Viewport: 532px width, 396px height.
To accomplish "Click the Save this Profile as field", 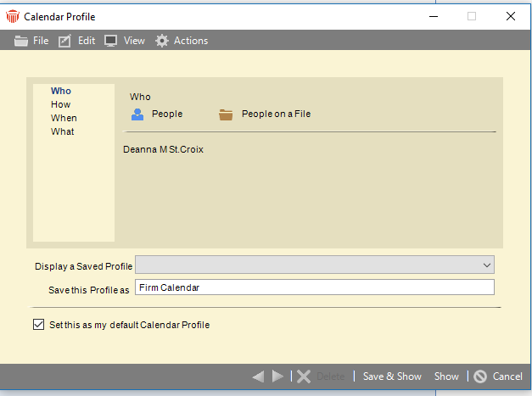I will pyautogui.click(x=315, y=287).
